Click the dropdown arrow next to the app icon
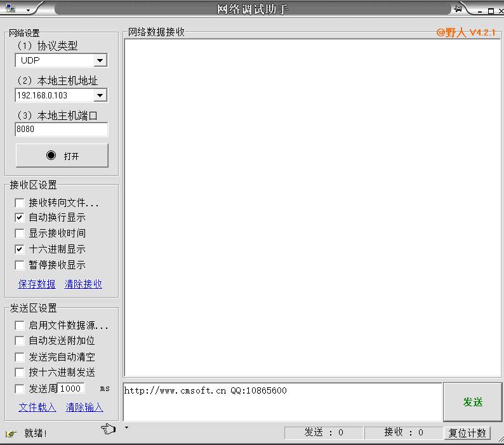 [29, 10]
